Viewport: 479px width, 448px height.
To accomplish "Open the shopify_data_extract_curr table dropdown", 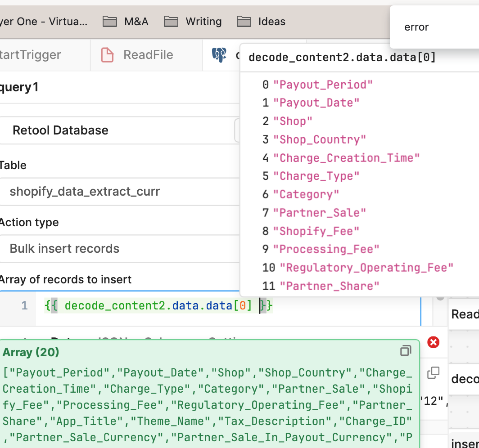I will (120, 192).
